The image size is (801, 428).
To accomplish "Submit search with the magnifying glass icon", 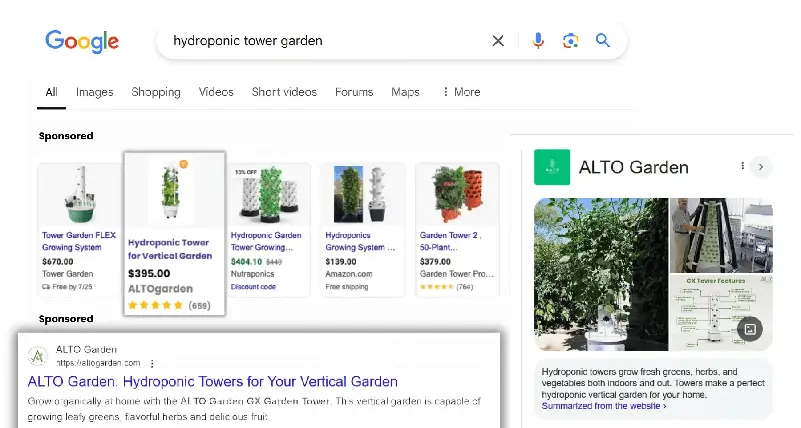I will [x=603, y=40].
